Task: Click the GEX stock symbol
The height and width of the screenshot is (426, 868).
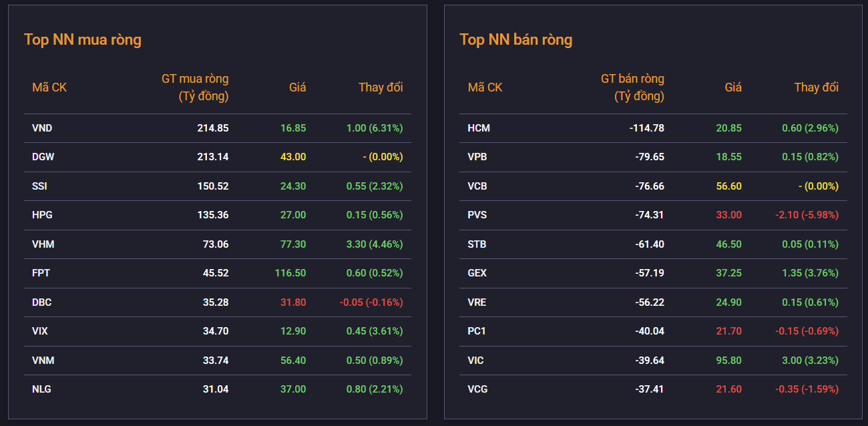Action: tap(477, 273)
